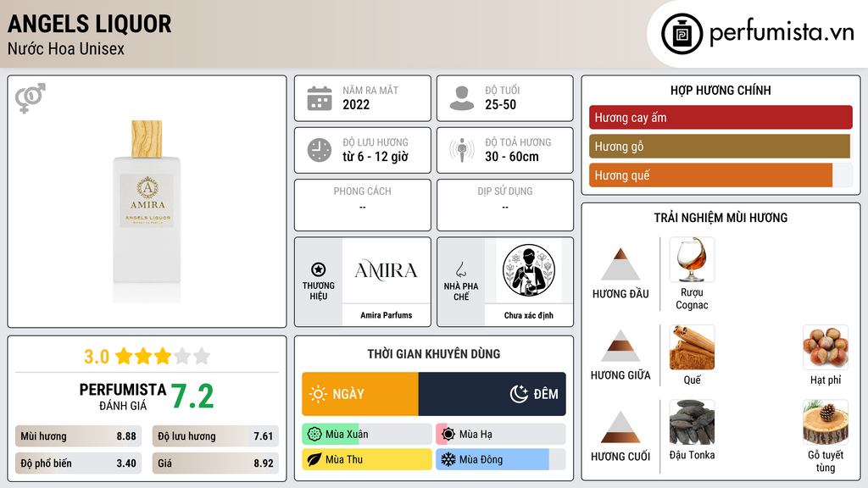Click the 3.0 star rating
The height and width of the screenshot is (488, 868).
[x=147, y=356]
